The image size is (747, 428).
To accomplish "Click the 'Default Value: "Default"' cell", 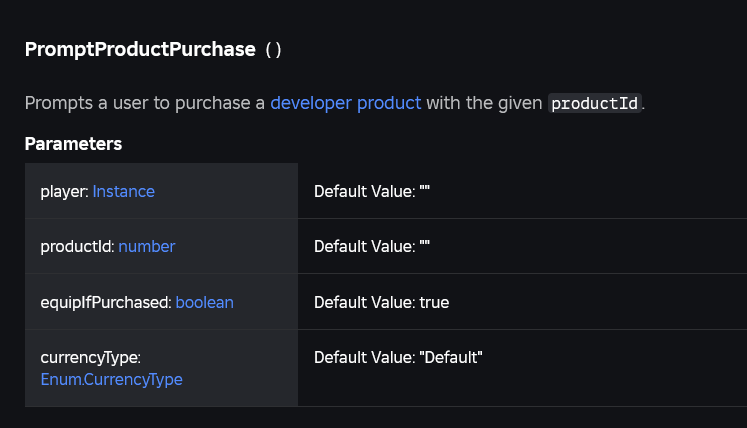I will click(398, 357).
